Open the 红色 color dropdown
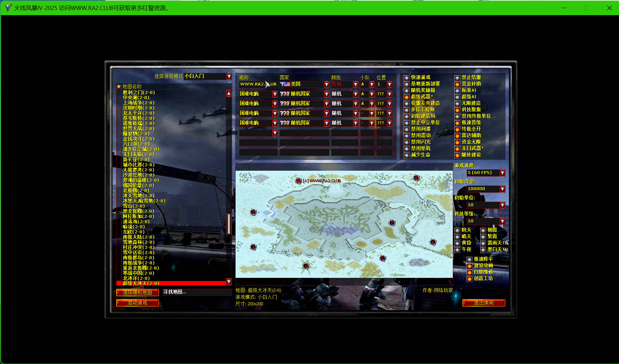Image resolution: width=619 pixels, height=364 pixels. click(356, 85)
